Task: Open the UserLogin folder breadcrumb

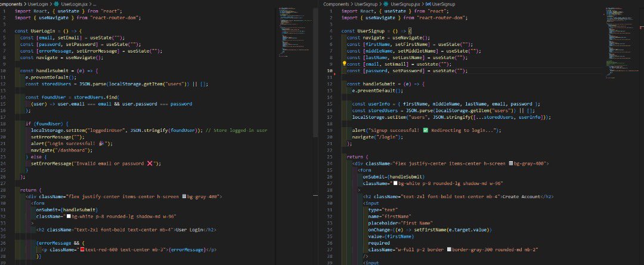Action: [38, 4]
